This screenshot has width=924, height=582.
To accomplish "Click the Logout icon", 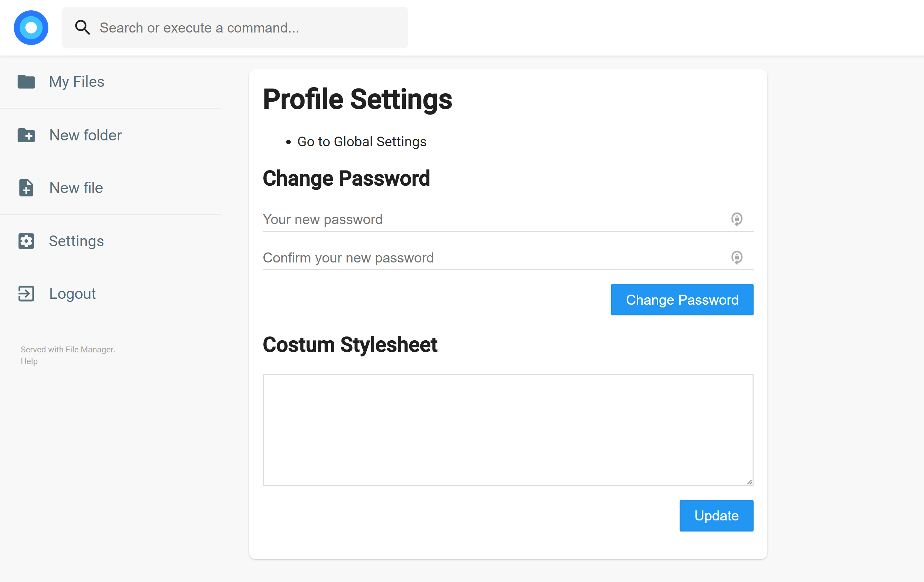I will point(26,294).
